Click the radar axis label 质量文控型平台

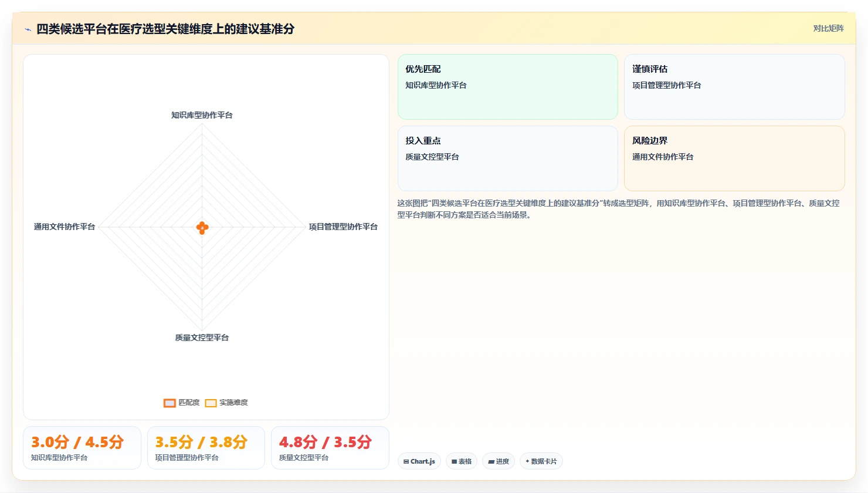click(x=202, y=337)
